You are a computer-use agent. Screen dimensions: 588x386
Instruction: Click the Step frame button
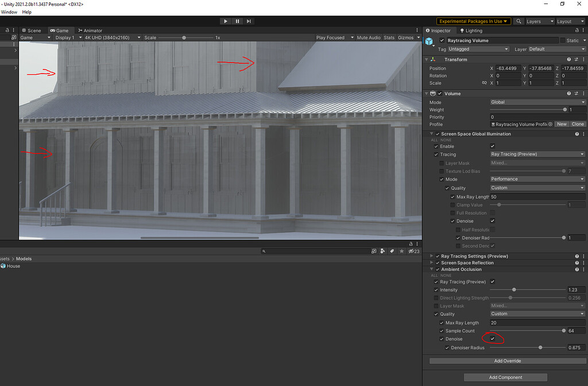click(248, 21)
